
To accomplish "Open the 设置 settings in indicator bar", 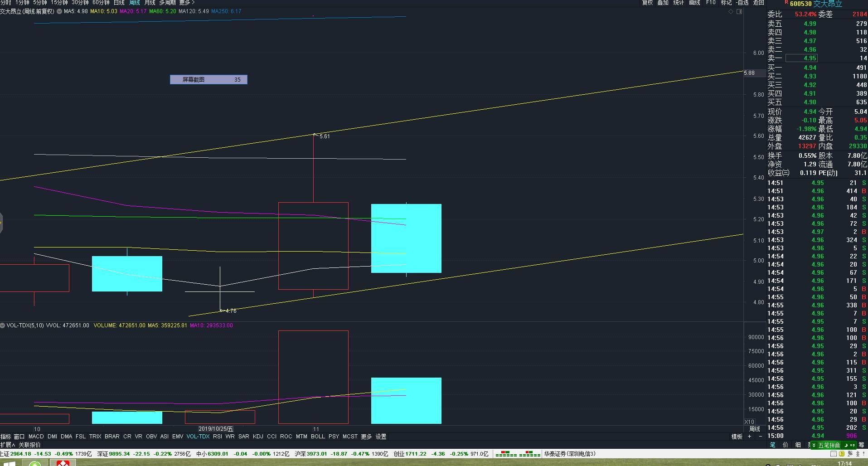I will tap(381, 437).
